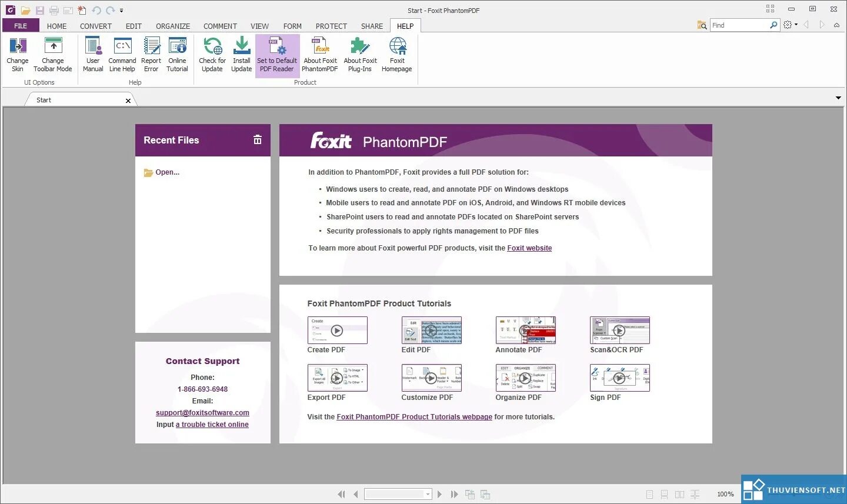Open a trouble ticket online link
The width and height of the screenshot is (847, 504).
coord(212,425)
